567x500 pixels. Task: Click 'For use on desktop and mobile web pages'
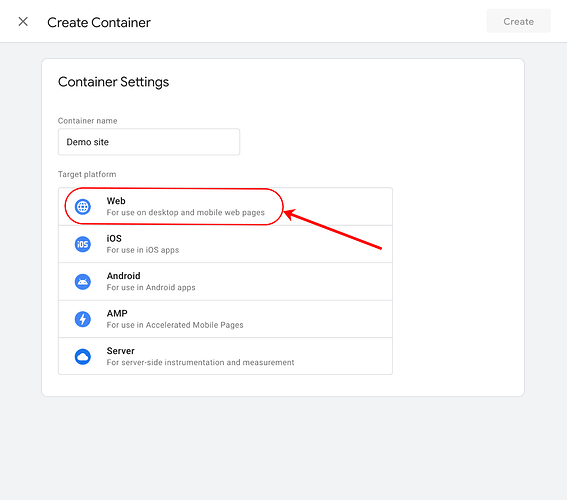tap(186, 213)
